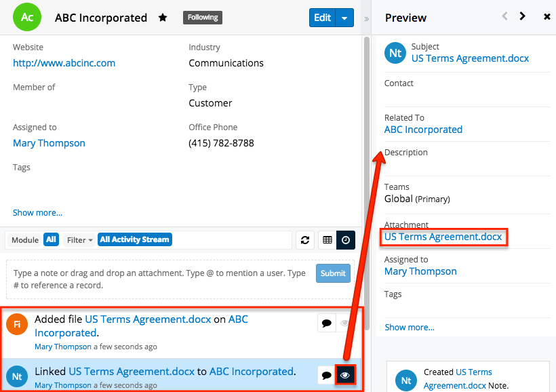
Task: Open the Edit actions dropdown arrow
Action: [x=345, y=18]
